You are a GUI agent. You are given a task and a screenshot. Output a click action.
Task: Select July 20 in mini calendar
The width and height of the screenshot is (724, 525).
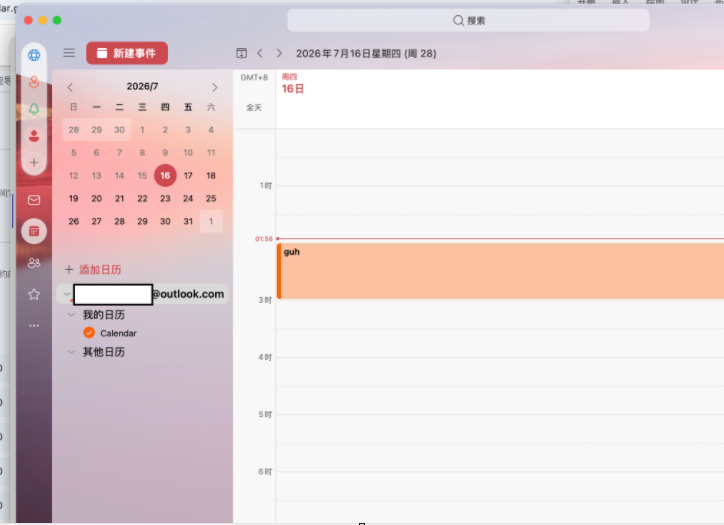(97, 199)
